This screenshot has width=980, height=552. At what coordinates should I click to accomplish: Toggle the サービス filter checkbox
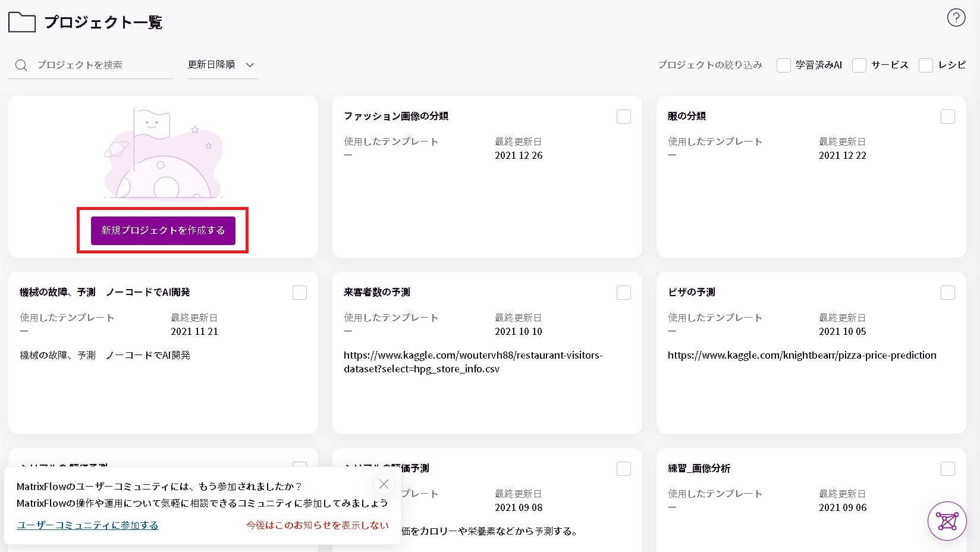pyautogui.click(x=859, y=65)
